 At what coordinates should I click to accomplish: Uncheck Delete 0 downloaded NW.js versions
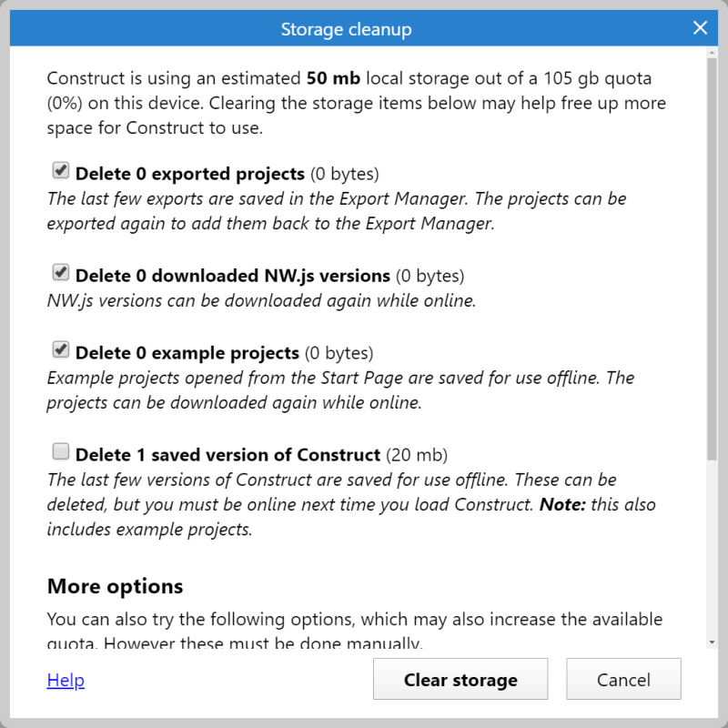61,273
